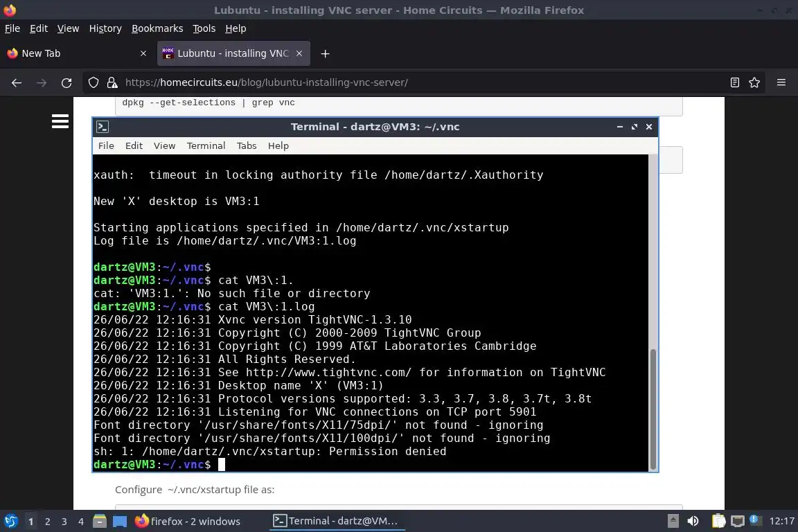
Task: Click the panel clock showing 12:17
Action: coord(781,521)
